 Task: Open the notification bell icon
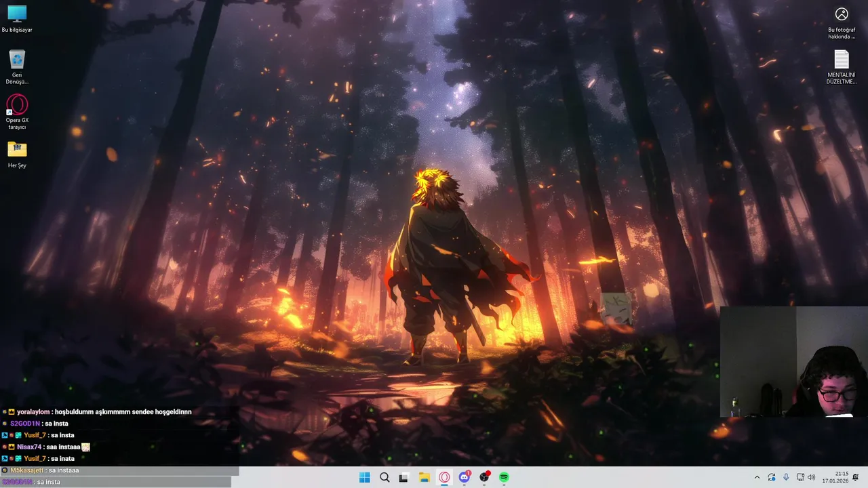(856, 477)
